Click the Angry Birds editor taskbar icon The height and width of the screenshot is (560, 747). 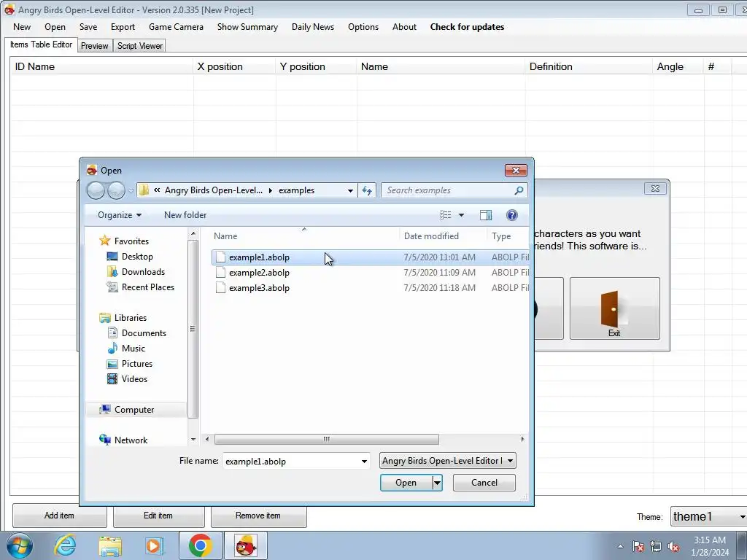[246, 545]
